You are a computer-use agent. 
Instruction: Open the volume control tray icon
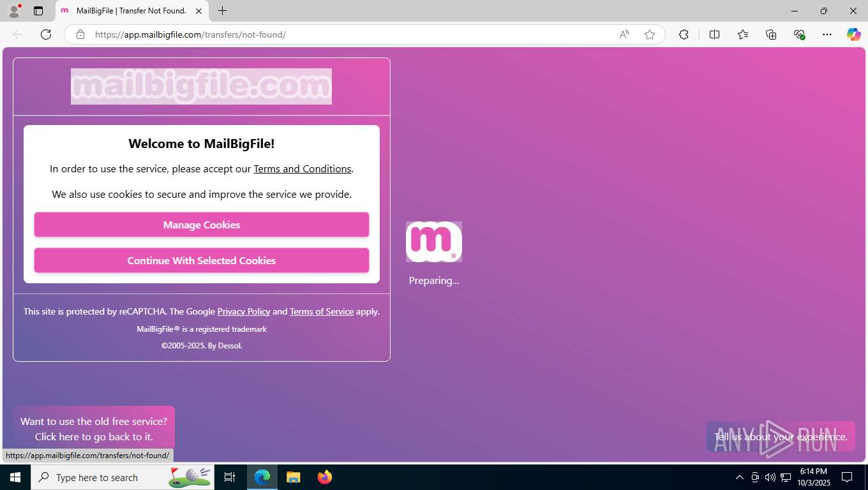pyautogui.click(x=770, y=477)
